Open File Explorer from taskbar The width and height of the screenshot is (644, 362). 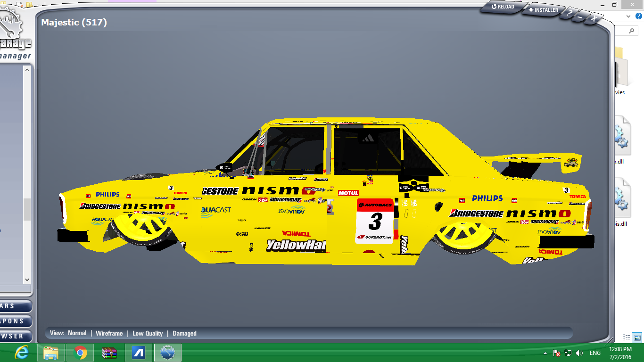pos(50,353)
